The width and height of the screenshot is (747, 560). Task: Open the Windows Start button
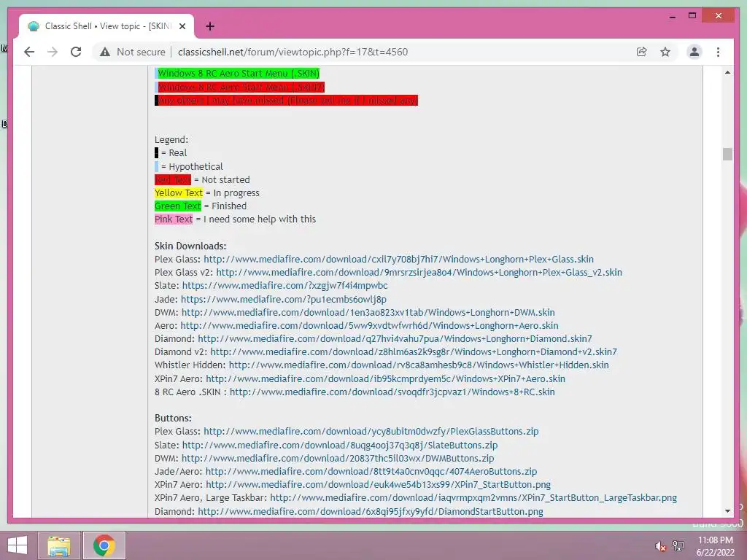[x=18, y=545]
